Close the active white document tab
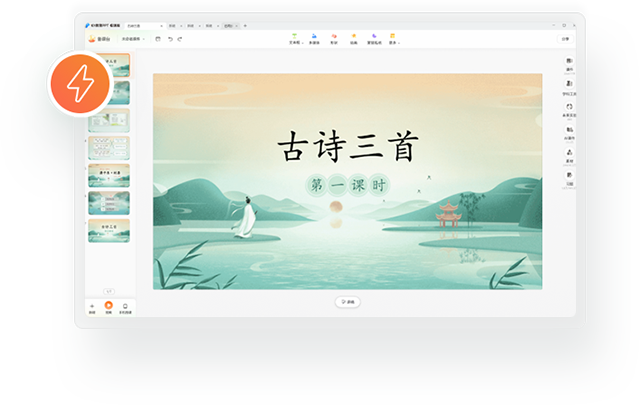 point(162,26)
